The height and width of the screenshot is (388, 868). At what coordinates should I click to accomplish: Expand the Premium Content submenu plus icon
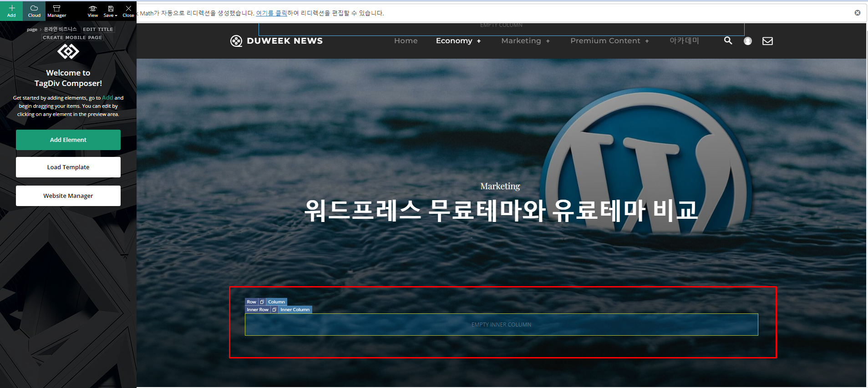point(647,41)
